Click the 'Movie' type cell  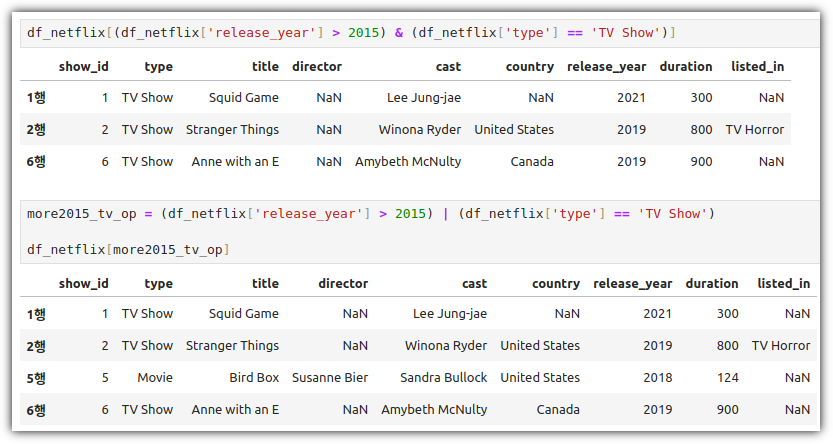coord(155,378)
